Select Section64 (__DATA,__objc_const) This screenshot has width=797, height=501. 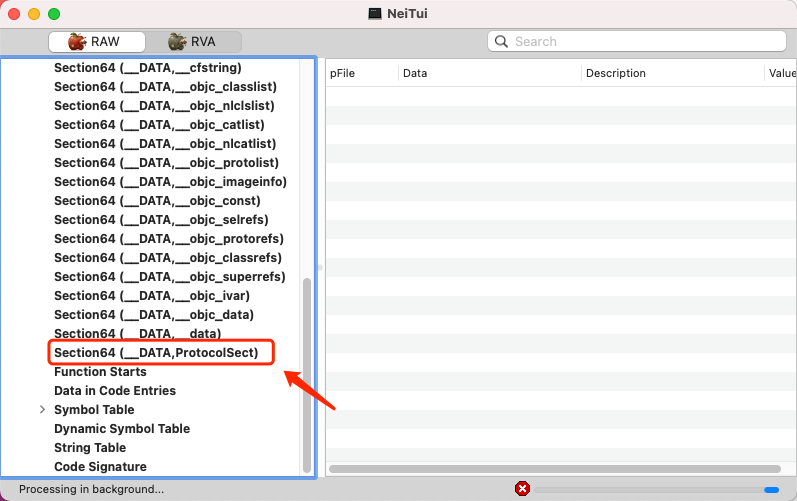[157, 201]
